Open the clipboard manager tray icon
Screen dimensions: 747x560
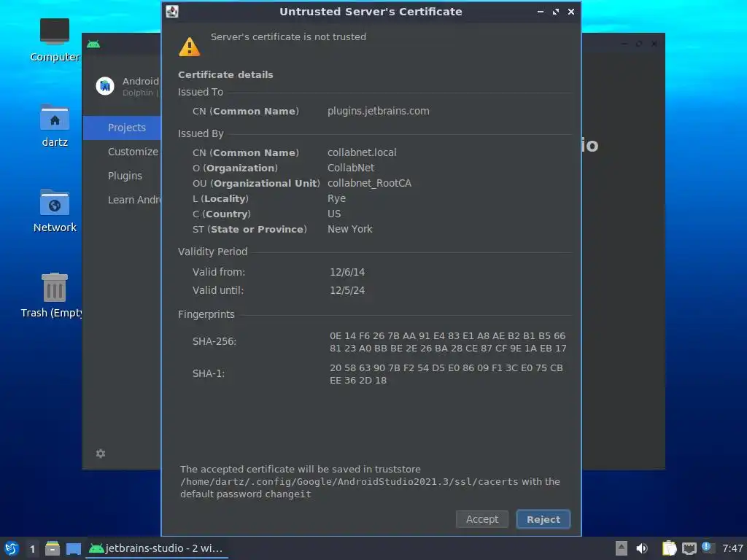669,548
